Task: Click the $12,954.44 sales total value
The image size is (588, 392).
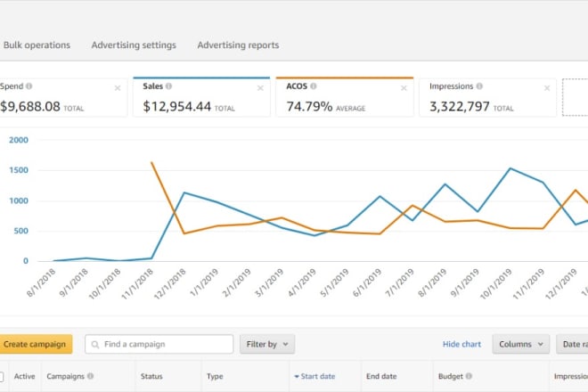Action: point(177,107)
